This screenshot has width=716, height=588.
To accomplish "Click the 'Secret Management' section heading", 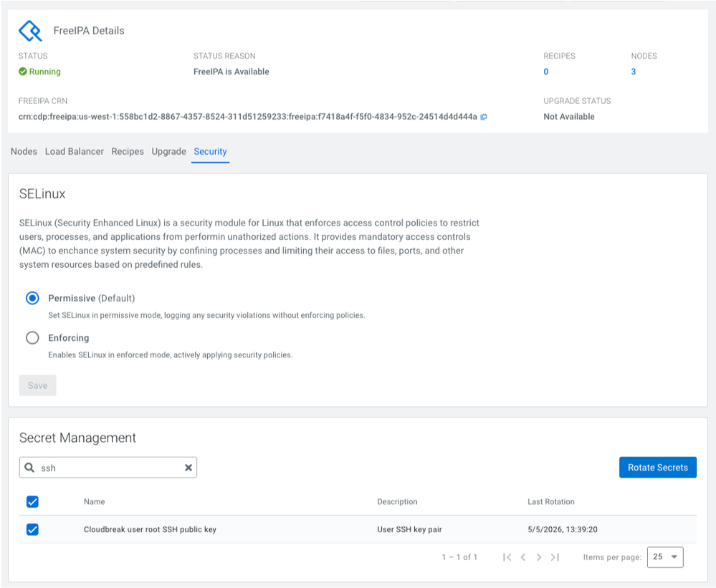I will 77,438.
